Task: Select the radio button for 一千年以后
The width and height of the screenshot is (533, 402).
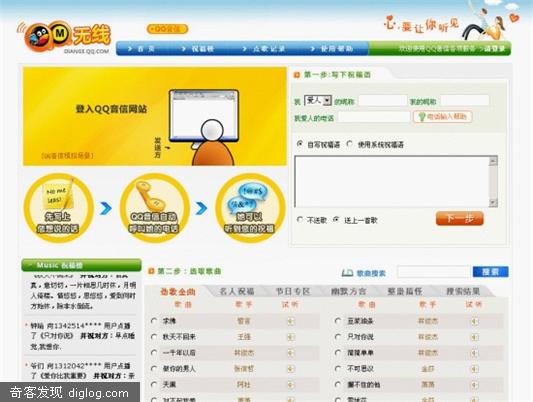Action: (x=154, y=352)
